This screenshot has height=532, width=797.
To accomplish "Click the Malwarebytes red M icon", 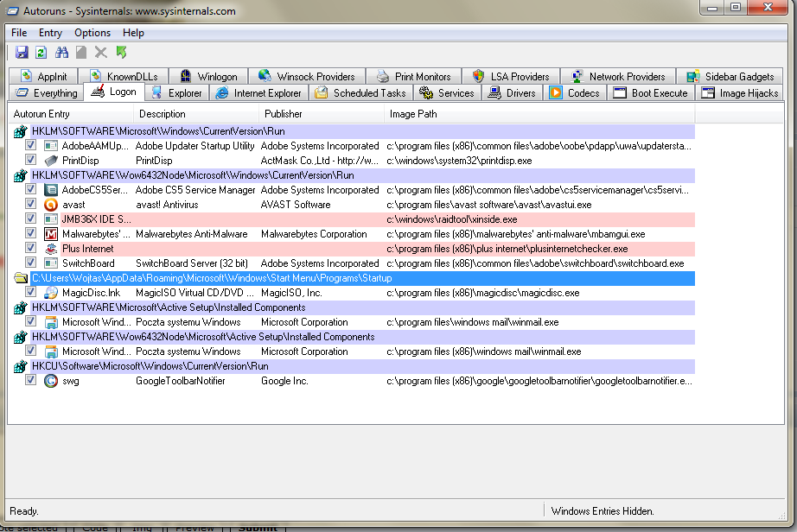I will [x=51, y=234].
